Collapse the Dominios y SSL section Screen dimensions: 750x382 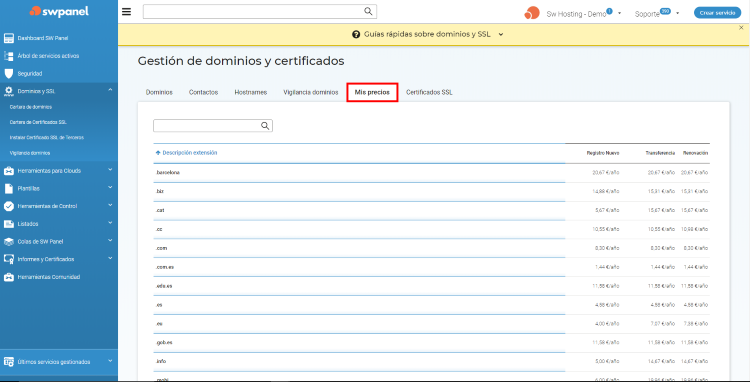110,90
